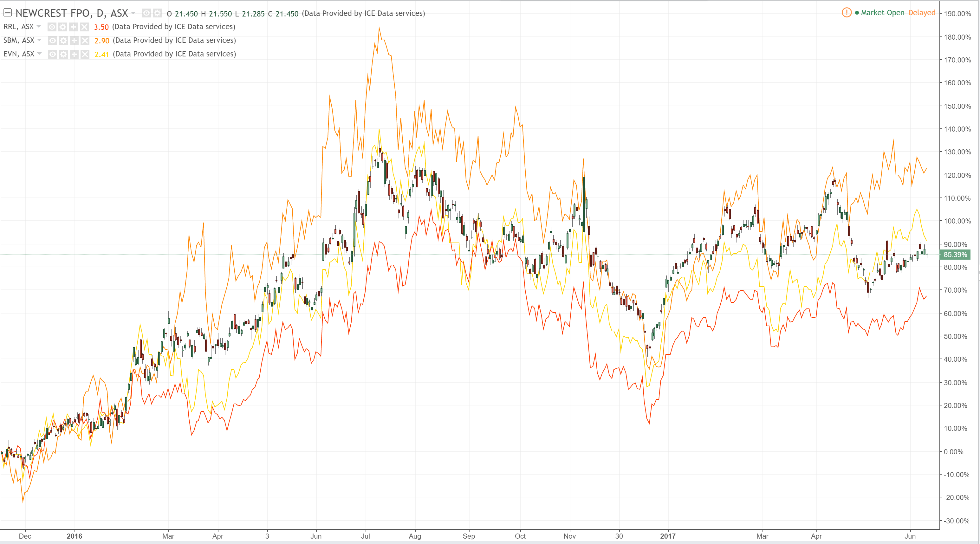Expand the NEWCREST FPO, D, ASX dropdown arrow
This screenshot has height=544, width=980.
[x=133, y=13]
